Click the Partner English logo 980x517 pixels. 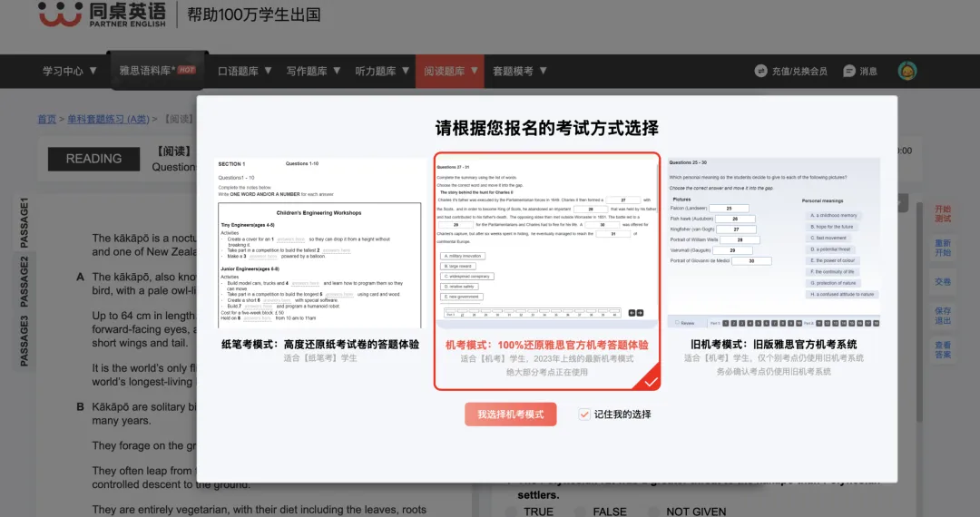102,15
